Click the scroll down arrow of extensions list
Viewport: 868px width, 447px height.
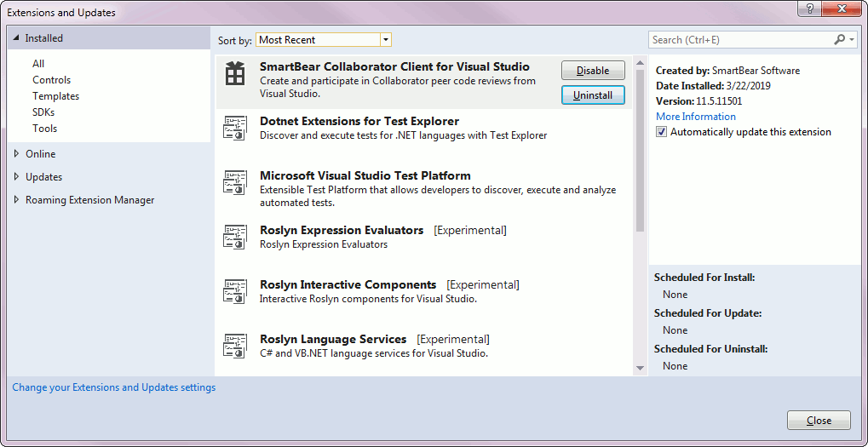(x=640, y=368)
